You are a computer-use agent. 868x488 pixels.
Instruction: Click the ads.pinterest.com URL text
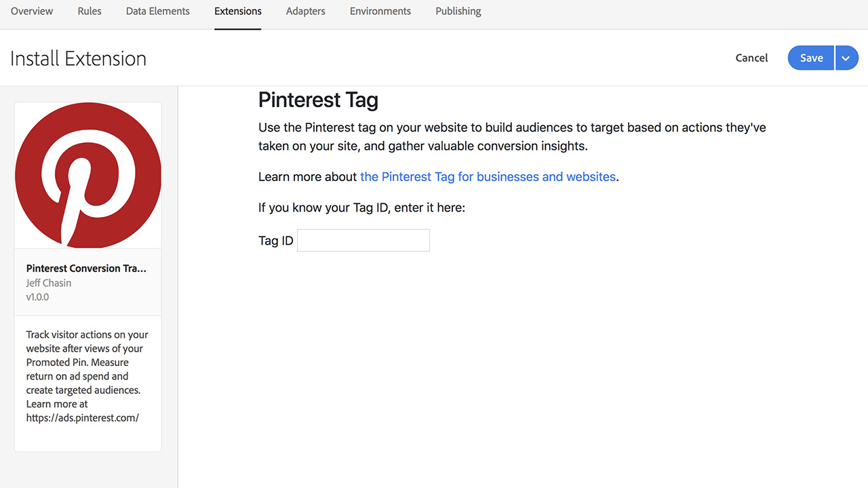(82, 418)
